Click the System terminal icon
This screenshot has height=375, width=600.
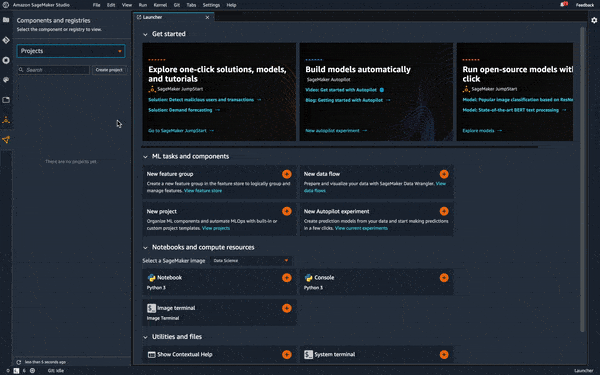pyautogui.click(x=308, y=355)
